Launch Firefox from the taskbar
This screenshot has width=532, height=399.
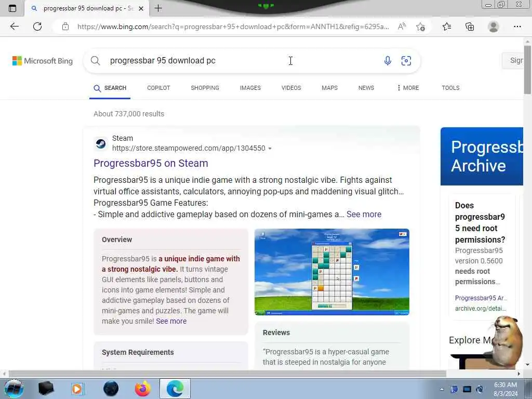142,389
